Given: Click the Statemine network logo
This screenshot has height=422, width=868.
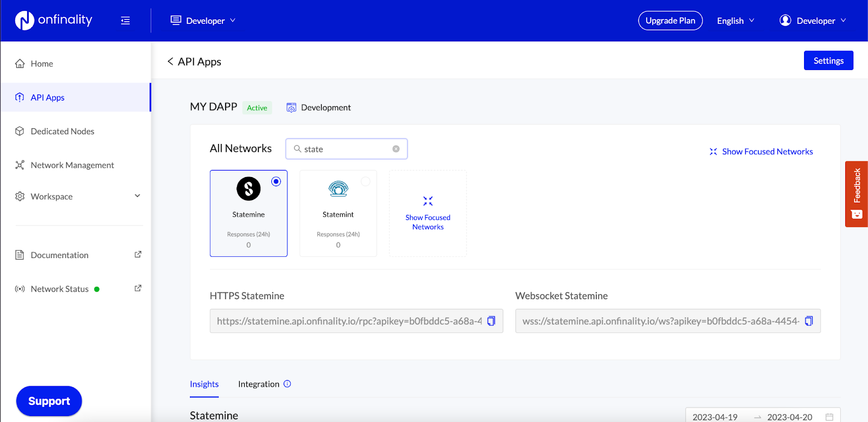Looking at the screenshot, I should point(248,188).
